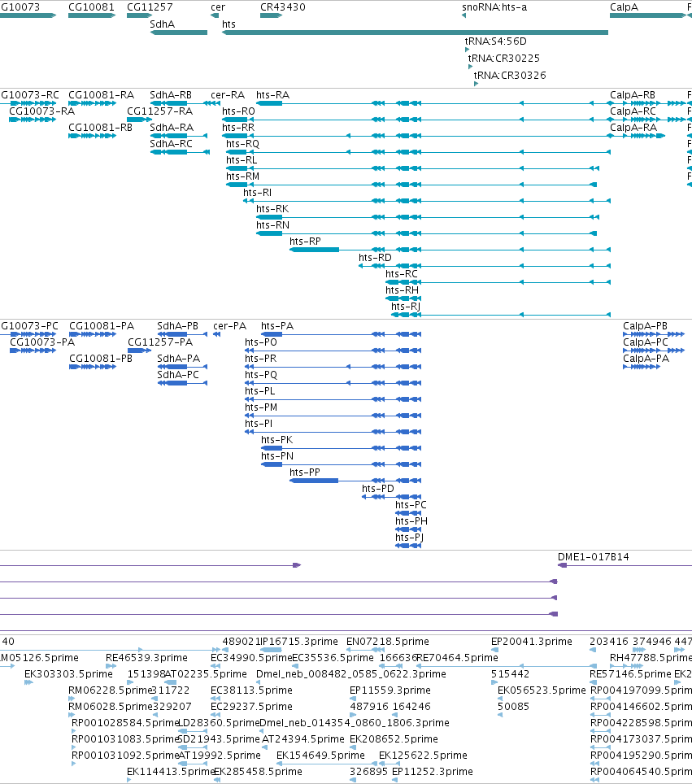Click the CG11257-PA protein label
Viewport: 692px width, 784px height.
(160, 342)
